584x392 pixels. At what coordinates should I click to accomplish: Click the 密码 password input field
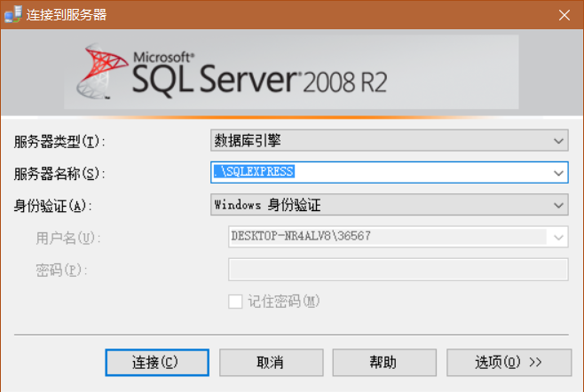(x=399, y=269)
